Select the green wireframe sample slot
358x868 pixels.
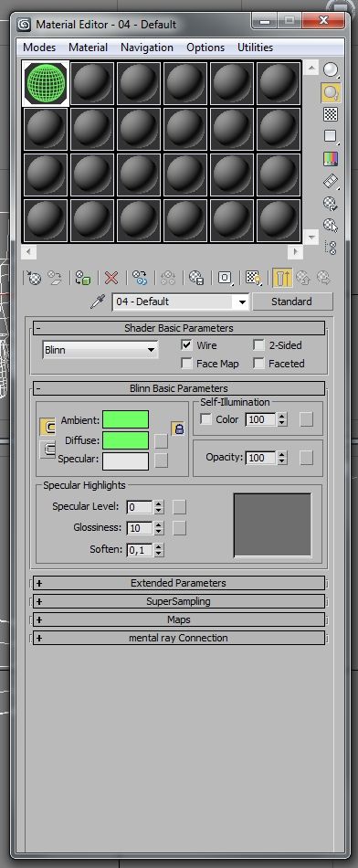pos(46,83)
